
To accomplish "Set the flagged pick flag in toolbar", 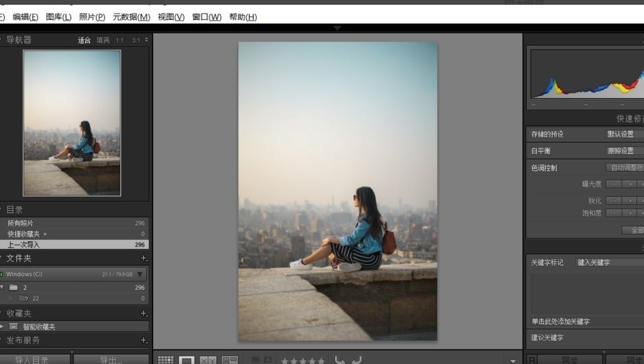I will pos(255,360).
